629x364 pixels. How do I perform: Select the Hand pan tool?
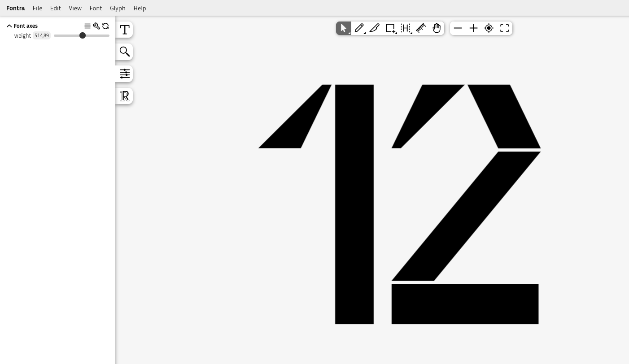[437, 28]
